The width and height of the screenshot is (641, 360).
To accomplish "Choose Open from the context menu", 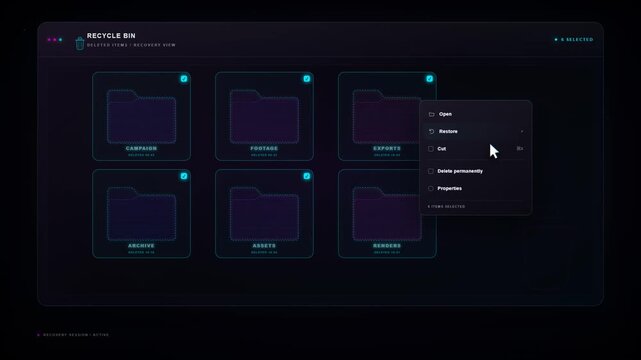I will coord(476,114).
